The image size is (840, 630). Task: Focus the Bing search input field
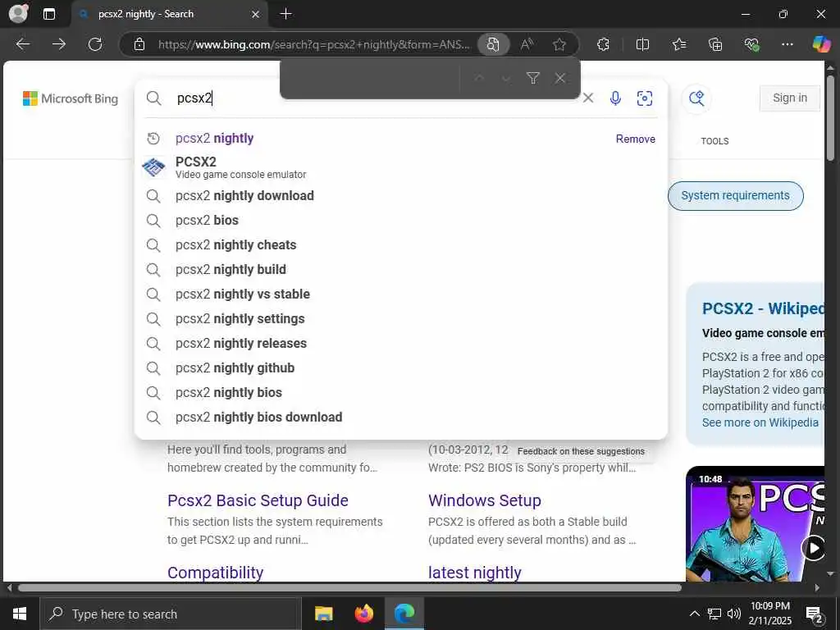point(375,98)
